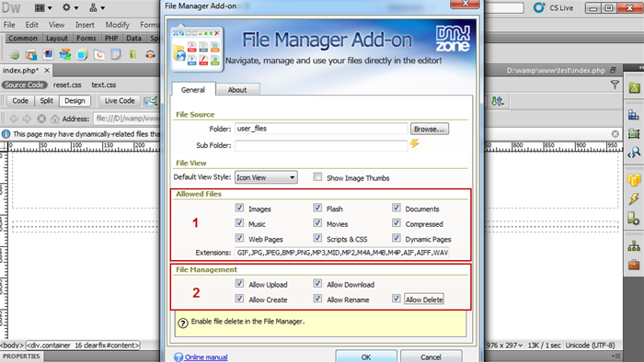644x362 pixels.
Task: Open the Modify menu
Action: [x=117, y=25]
